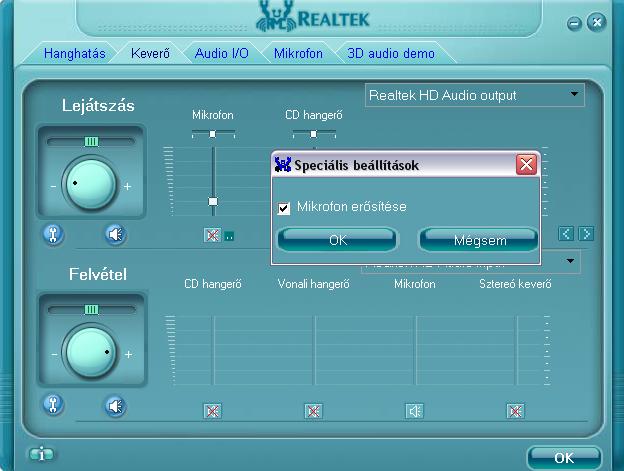
Task: Toggle the recording Mikrofon select button
Action: click(414, 411)
